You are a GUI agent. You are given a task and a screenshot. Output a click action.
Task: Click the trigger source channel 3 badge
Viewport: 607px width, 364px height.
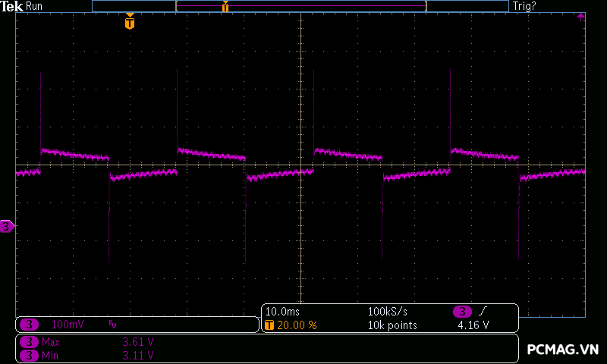[x=463, y=312]
